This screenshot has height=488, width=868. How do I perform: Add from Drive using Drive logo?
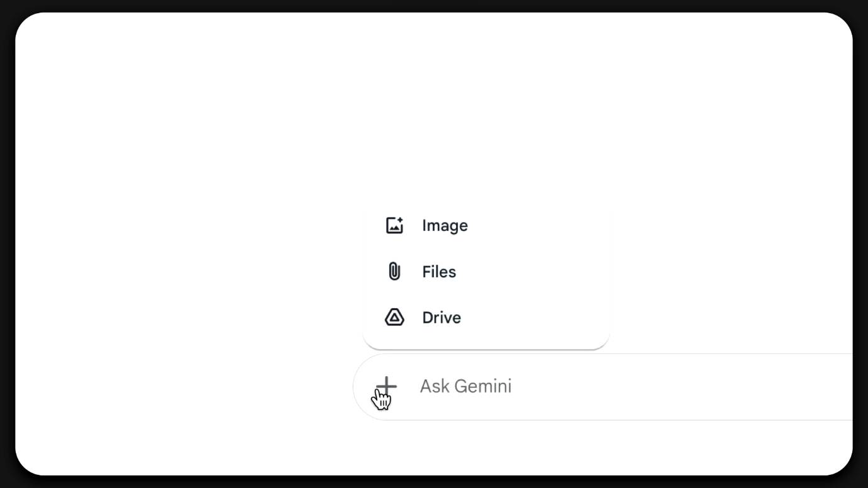(x=394, y=317)
